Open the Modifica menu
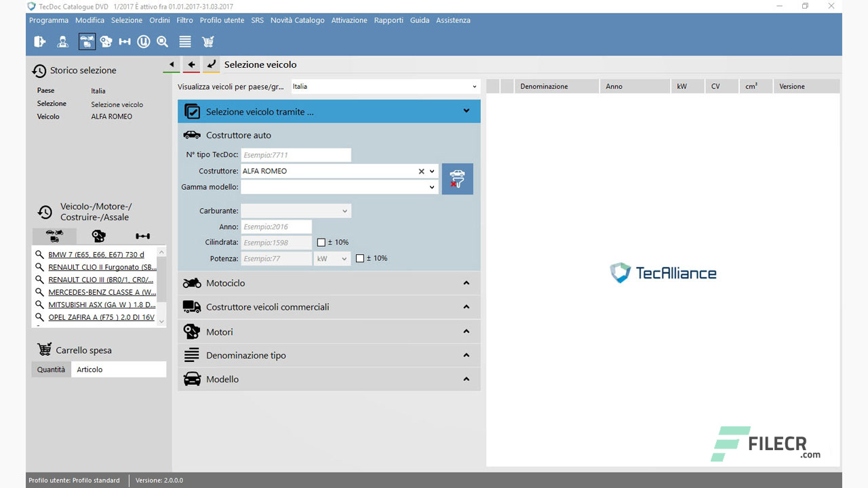The height and width of the screenshot is (488, 868). (90, 20)
